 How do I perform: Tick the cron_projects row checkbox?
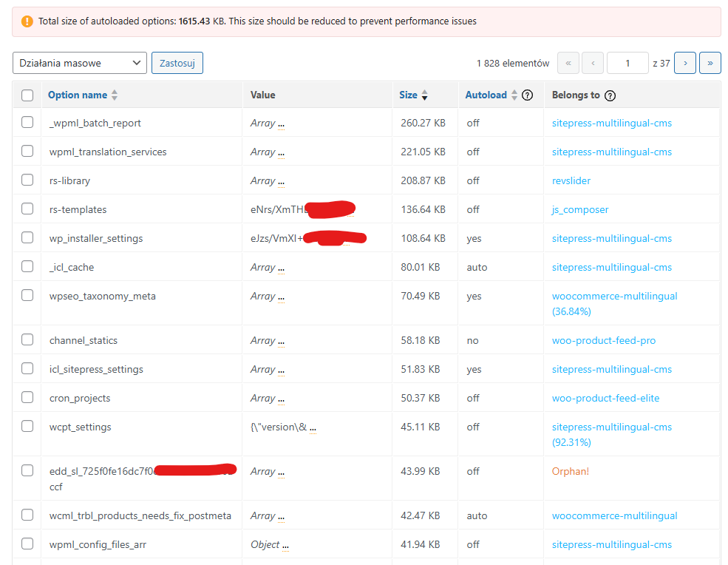pyautogui.click(x=27, y=397)
